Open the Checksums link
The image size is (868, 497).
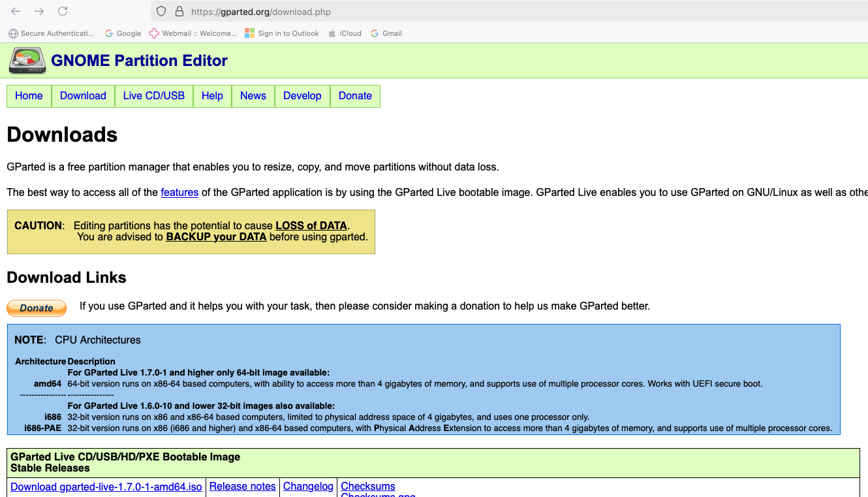[368, 487]
